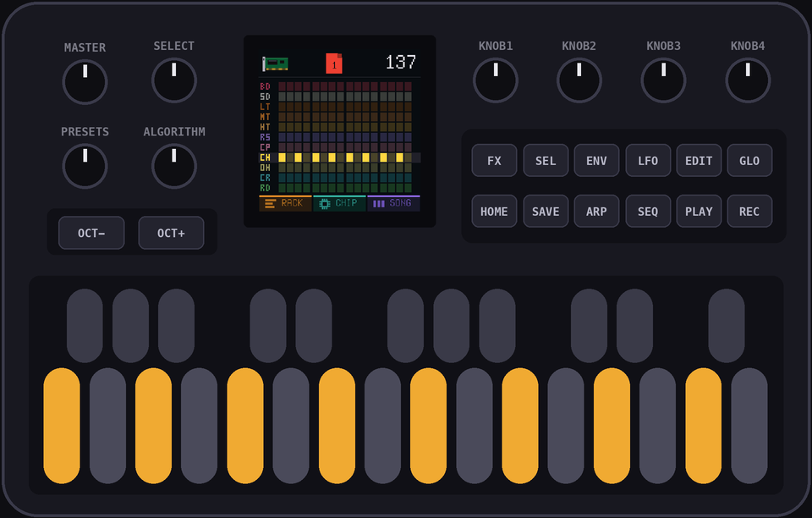Select the MT track label
This screenshot has width=812, height=518.
[265, 117]
